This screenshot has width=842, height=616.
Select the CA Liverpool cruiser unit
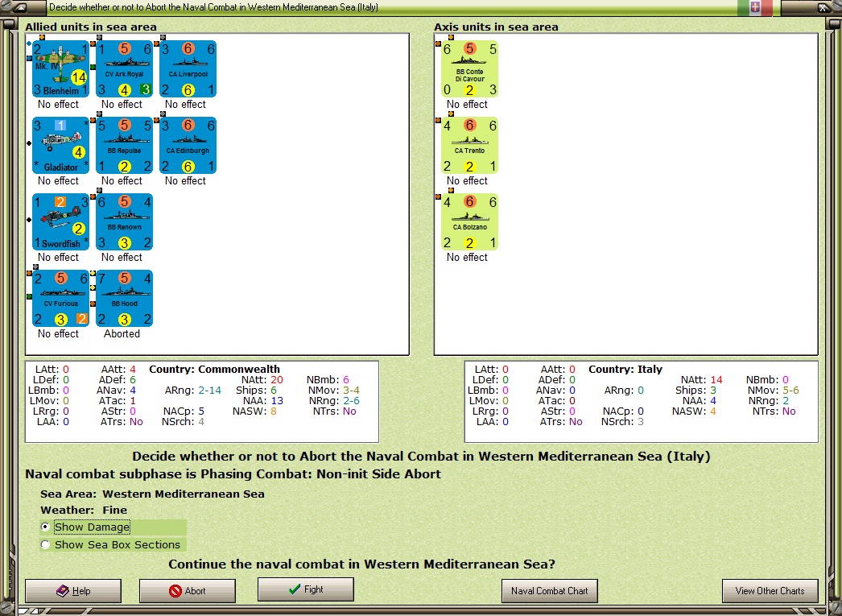tap(188, 68)
